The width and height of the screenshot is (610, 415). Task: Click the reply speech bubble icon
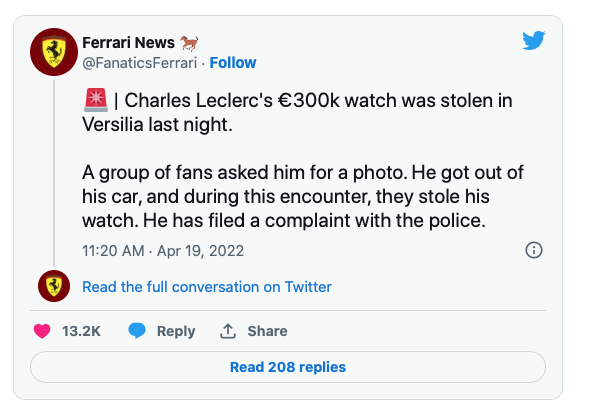pyautogui.click(x=137, y=331)
